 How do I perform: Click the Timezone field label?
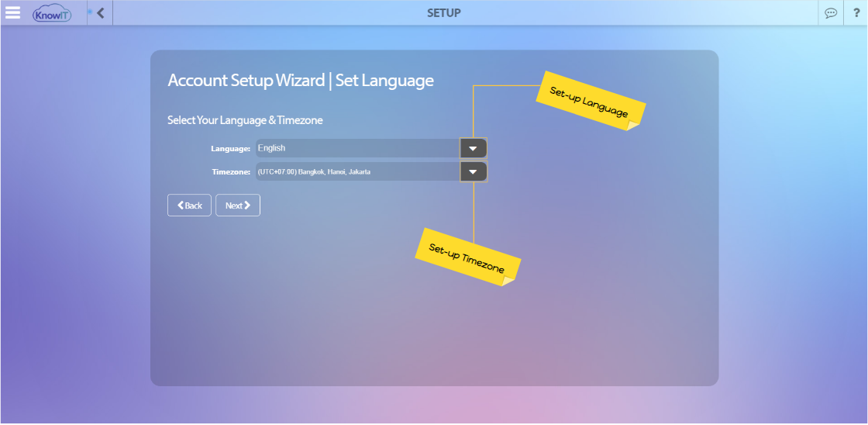coord(230,172)
